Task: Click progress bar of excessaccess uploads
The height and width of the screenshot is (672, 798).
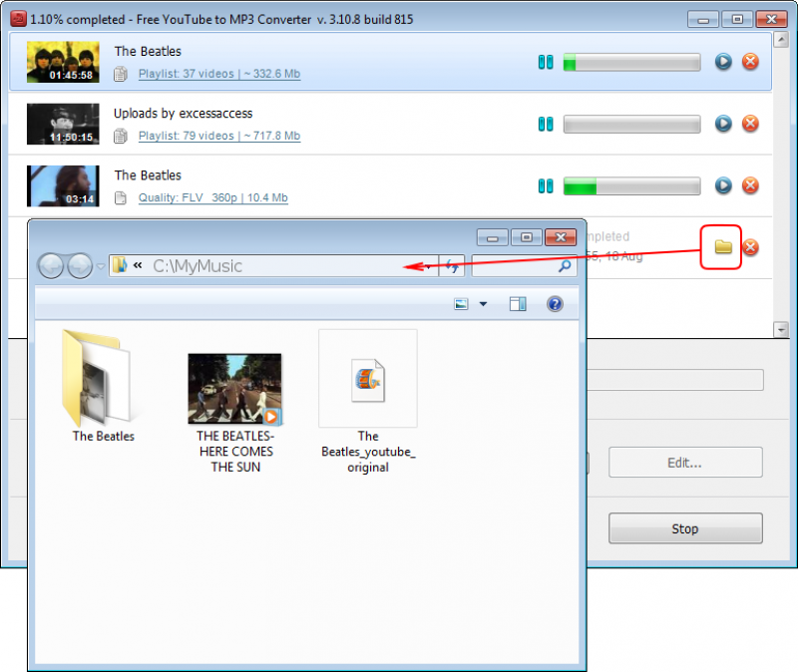Action: (x=631, y=124)
